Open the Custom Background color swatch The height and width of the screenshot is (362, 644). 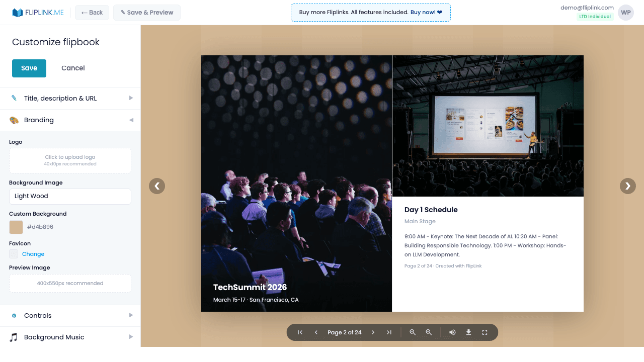pos(15,227)
